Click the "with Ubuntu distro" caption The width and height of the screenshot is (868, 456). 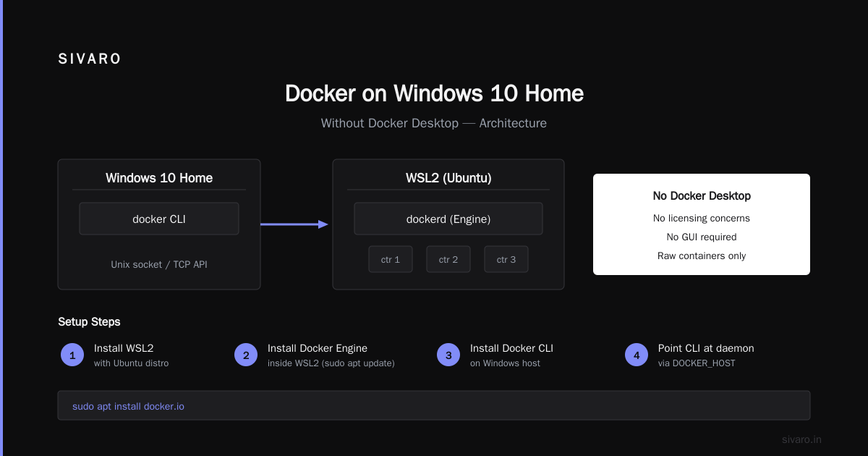(131, 363)
